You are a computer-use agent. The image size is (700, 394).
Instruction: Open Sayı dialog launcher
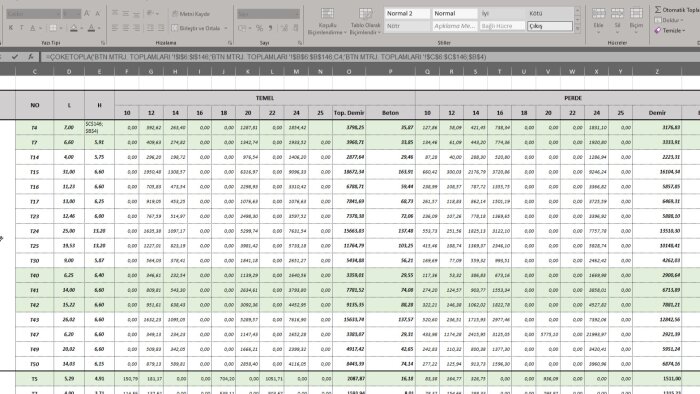click(x=300, y=43)
